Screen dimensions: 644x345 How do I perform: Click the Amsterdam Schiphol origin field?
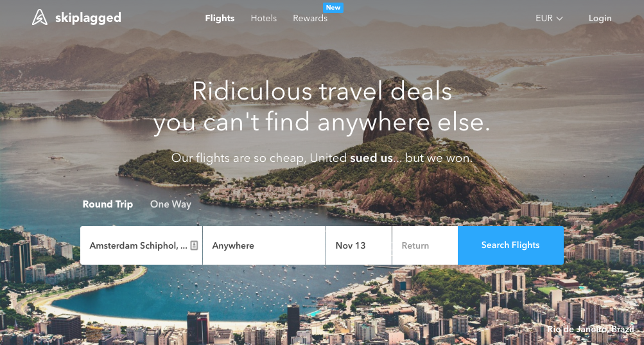pos(141,245)
